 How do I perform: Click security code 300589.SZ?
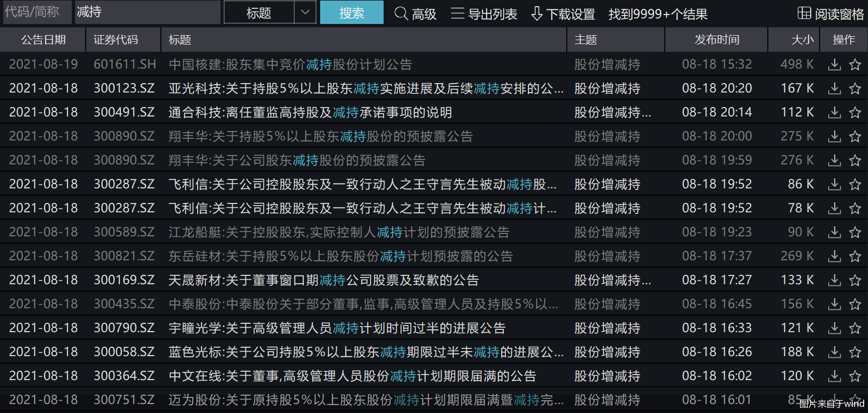coord(124,232)
